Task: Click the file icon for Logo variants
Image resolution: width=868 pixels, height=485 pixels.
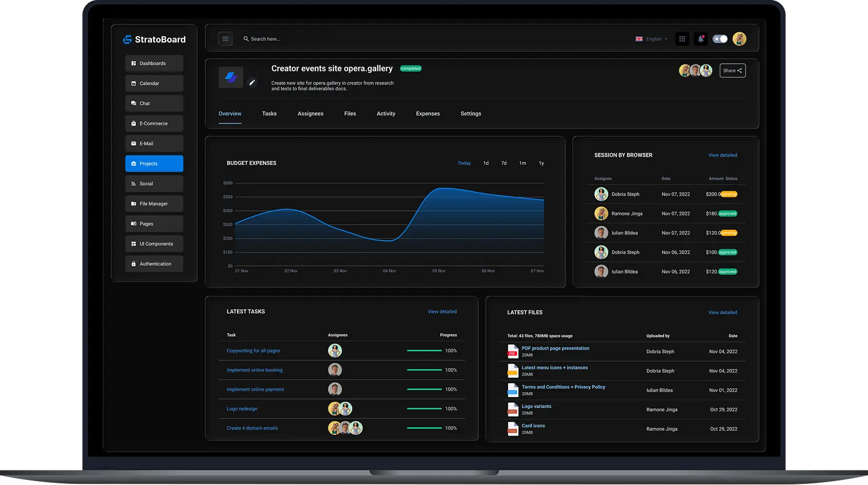Action: (513, 409)
